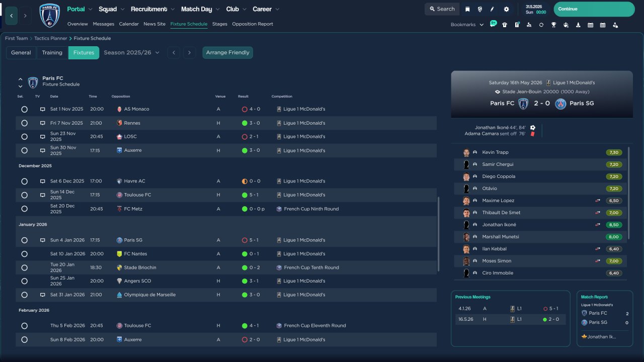Expand the Match Day menu dropdown arrow
Image resolution: width=644 pixels, height=362 pixels.
point(217,10)
